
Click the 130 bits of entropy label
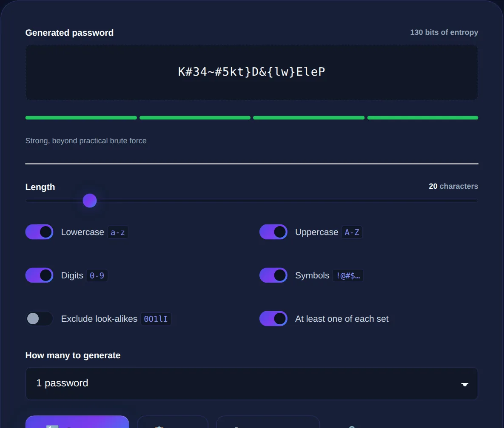(x=444, y=32)
